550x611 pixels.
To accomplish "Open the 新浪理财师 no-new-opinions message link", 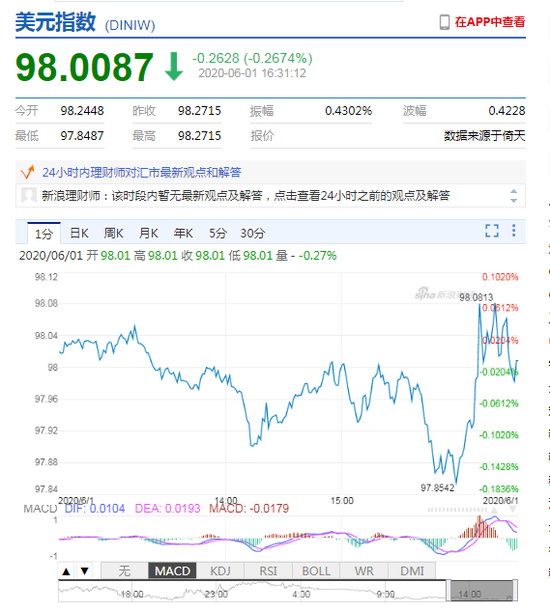I will point(246,195).
